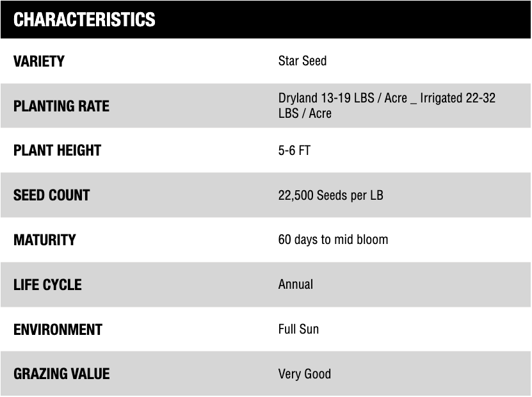The image size is (532, 397).
Task: Select the PLANT HEIGHT label
Action: pyautogui.click(x=57, y=151)
